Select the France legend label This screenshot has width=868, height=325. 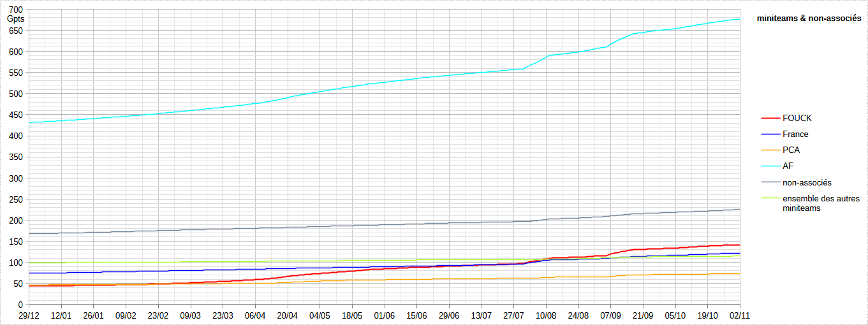tap(795, 134)
